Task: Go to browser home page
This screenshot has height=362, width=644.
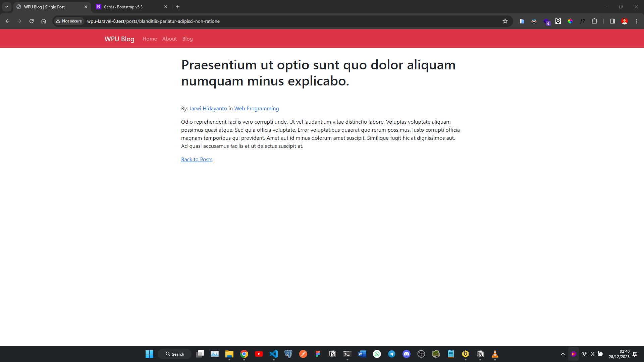Action: [x=44, y=21]
